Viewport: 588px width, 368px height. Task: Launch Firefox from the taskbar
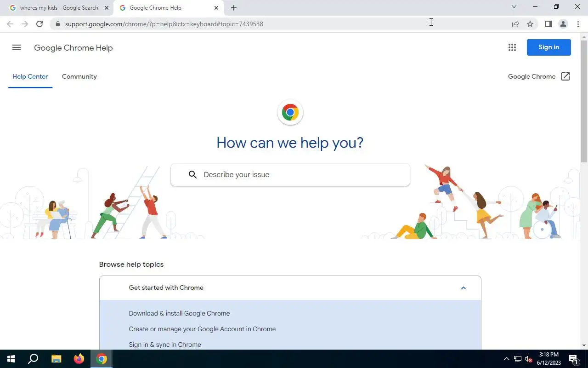pos(79,359)
